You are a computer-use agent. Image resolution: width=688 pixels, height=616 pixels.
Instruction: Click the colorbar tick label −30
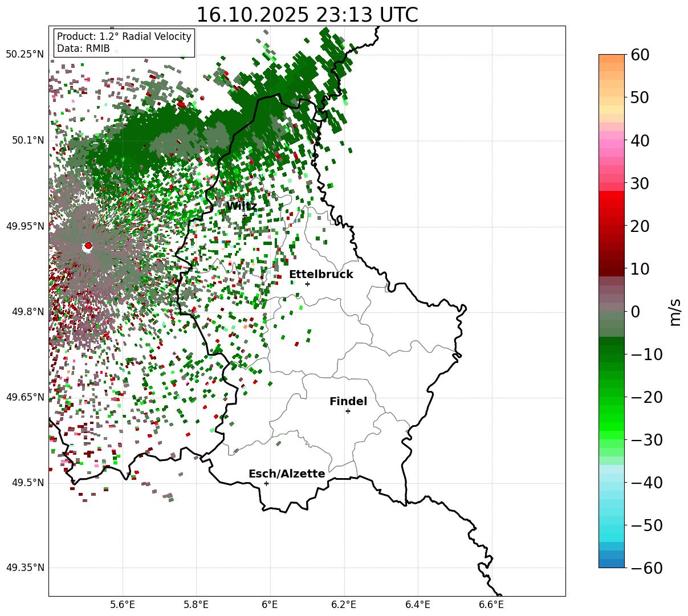tap(646, 440)
